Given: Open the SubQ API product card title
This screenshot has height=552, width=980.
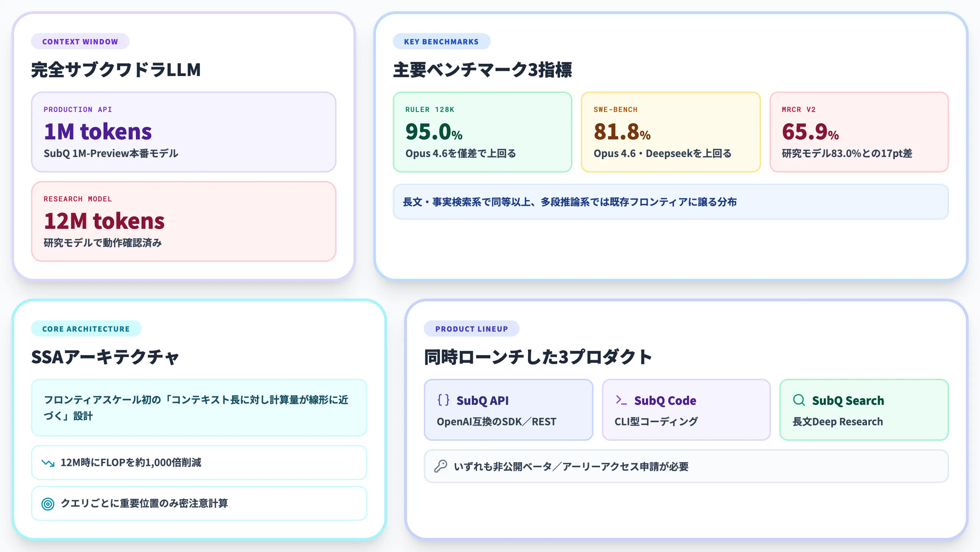Looking at the screenshot, I should 482,400.
